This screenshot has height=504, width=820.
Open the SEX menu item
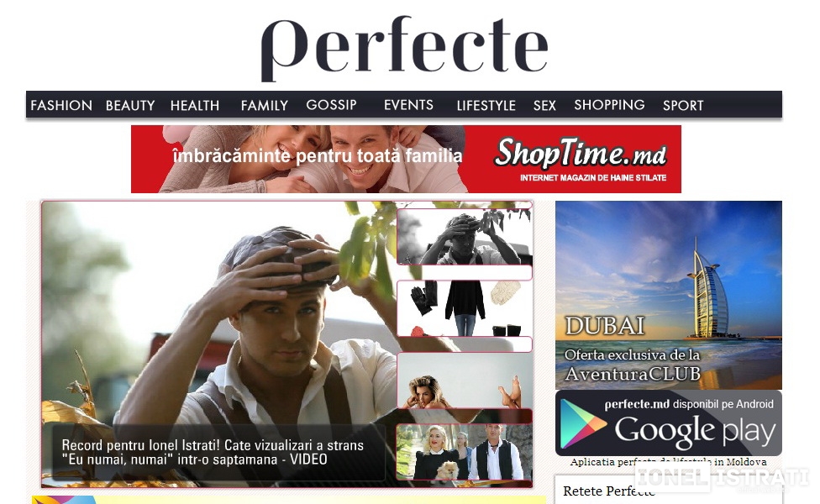544,105
